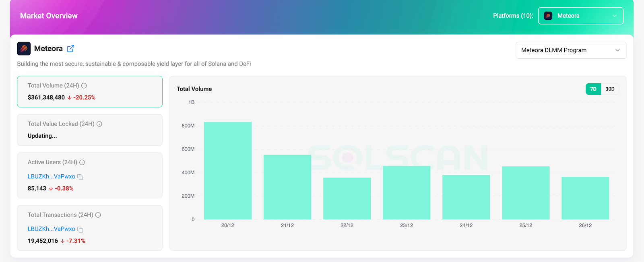Click info icon next to Total Value Locked
This screenshot has height=262, width=644.
click(x=99, y=124)
